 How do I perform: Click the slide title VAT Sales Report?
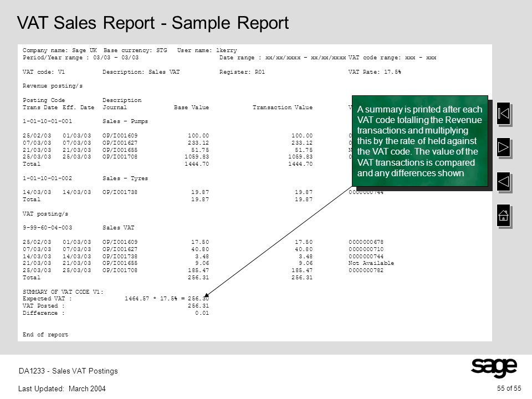point(153,23)
